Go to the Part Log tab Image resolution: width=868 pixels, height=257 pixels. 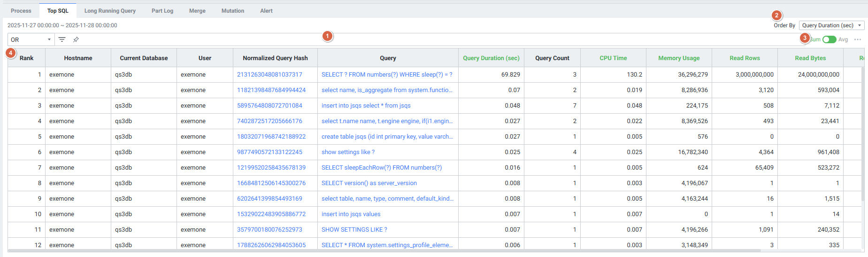pyautogui.click(x=162, y=11)
